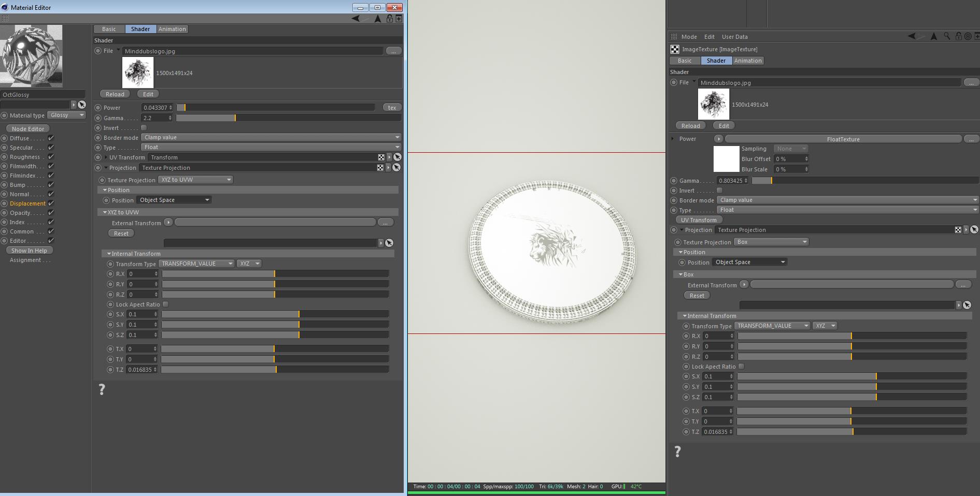The height and width of the screenshot is (496, 980).
Task: Open the Type Float dropdown in Material Editor
Action: [x=272, y=148]
